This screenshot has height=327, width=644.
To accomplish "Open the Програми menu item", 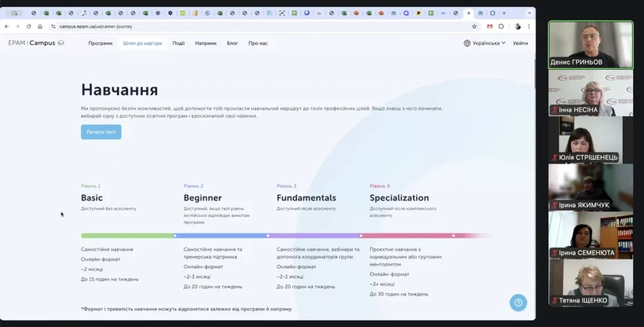I will (x=100, y=43).
